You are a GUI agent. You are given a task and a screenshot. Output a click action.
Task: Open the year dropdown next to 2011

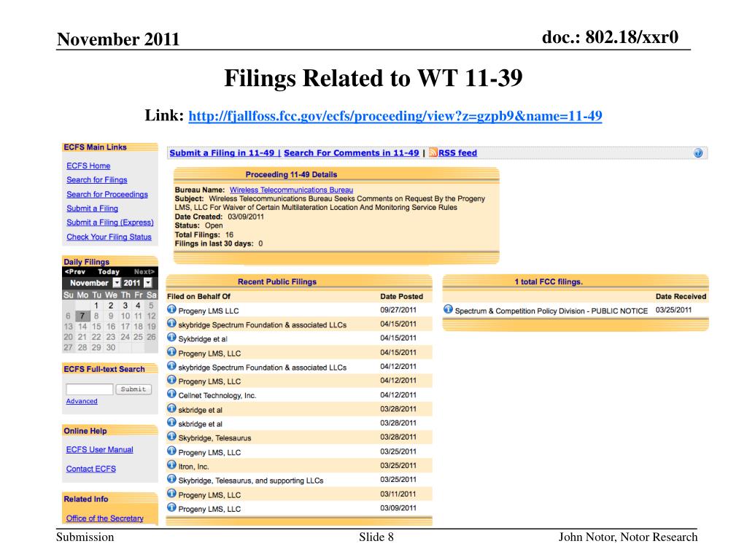point(148,283)
